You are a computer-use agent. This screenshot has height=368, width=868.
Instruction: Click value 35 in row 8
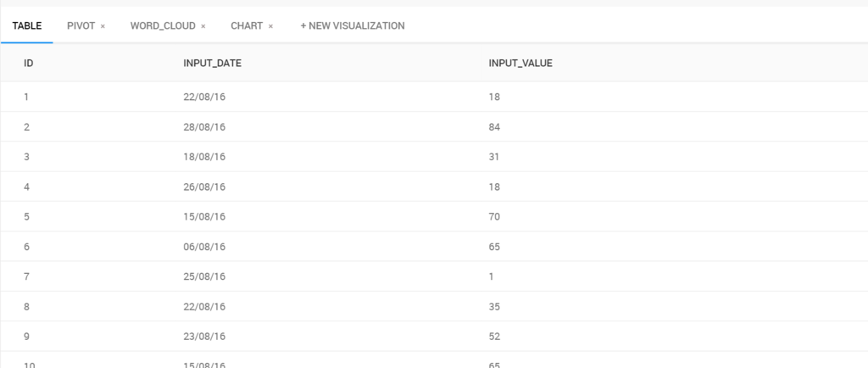point(494,306)
